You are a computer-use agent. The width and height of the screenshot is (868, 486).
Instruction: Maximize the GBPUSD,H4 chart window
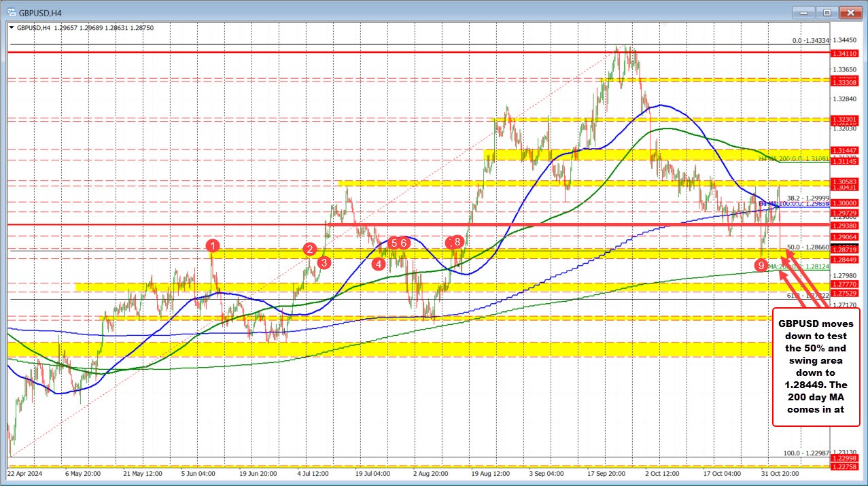(x=828, y=12)
